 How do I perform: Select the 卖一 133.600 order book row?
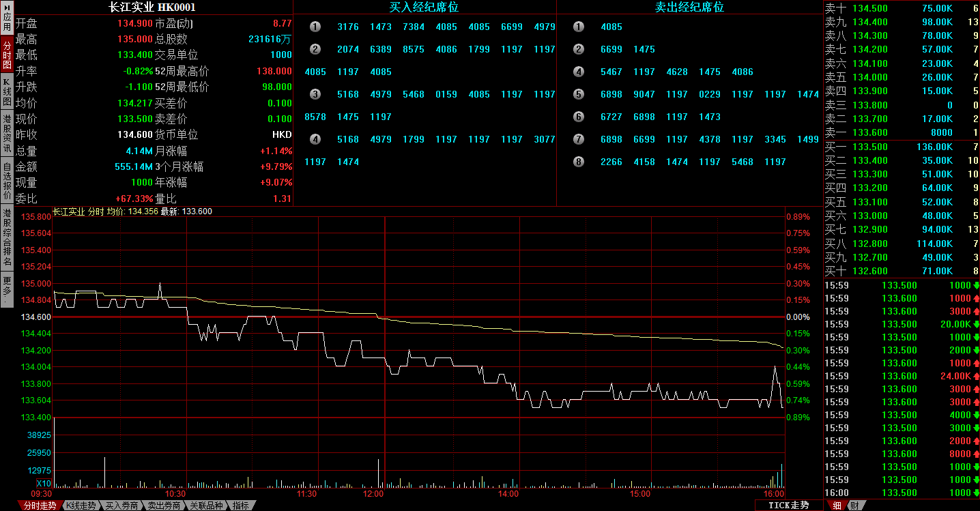[x=902, y=132]
